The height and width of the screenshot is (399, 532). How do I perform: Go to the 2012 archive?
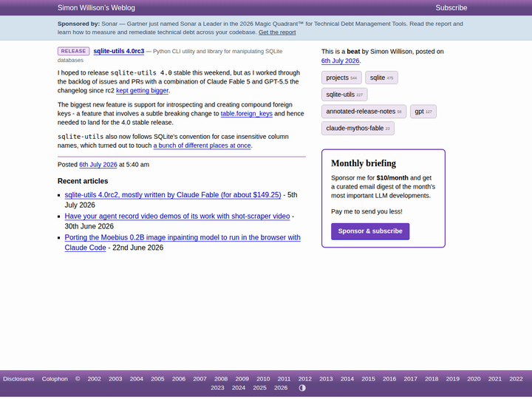pos(304,379)
